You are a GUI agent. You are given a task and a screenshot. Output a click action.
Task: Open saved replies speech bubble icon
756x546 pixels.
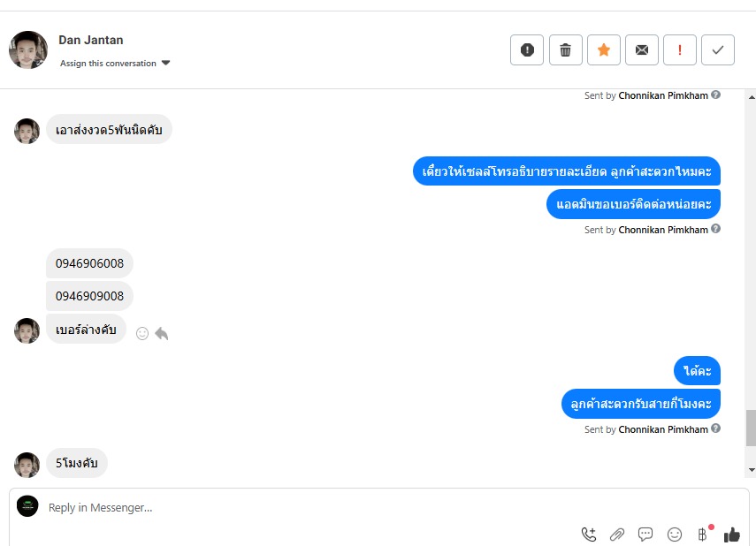point(645,534)
